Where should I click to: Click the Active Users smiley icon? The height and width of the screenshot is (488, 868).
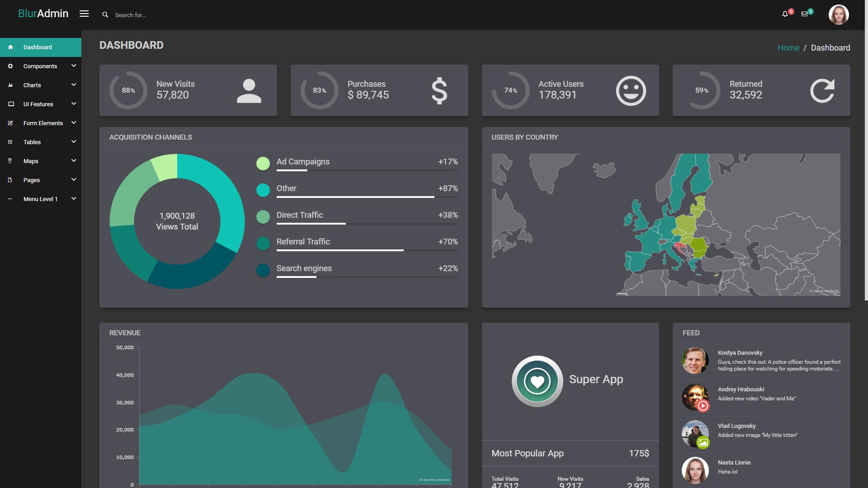pyautogui.click(x=631, y=91)
